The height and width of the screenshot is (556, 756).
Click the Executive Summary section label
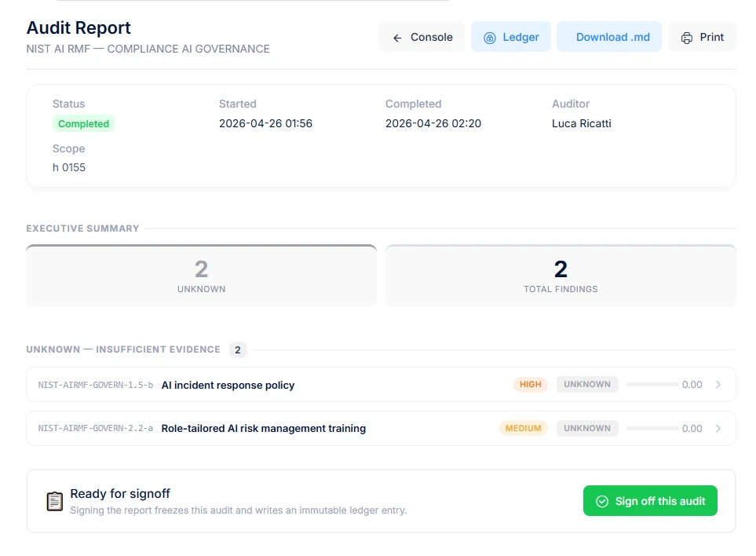(x=82, y=229)
